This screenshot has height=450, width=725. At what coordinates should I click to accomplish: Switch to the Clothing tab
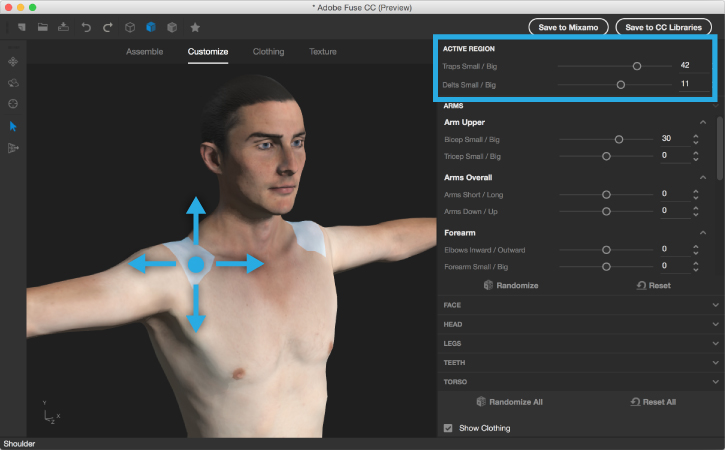click(268, 51)
